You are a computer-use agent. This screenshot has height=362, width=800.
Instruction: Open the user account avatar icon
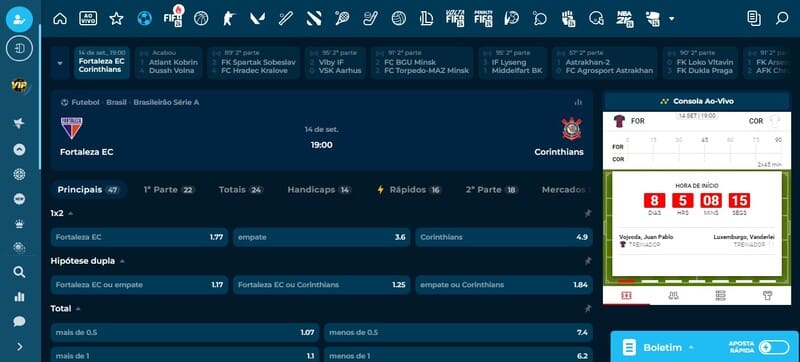pyautogui.click(x=19, y=19)
